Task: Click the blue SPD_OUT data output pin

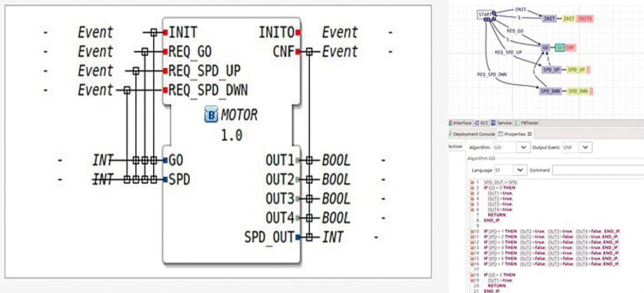Action: tap(298, 237)
